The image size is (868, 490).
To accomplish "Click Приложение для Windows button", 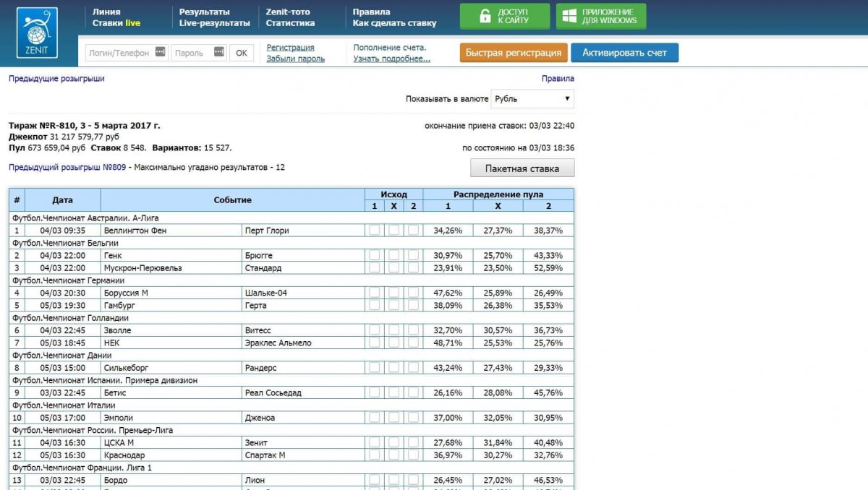I will [x=601, y=17].
